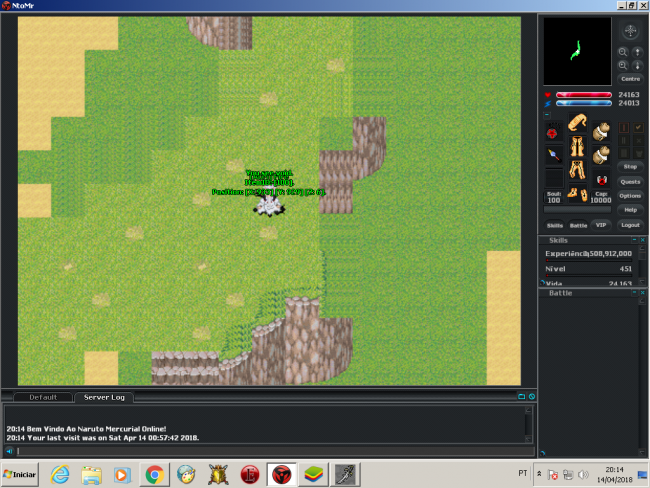This screenshot has height=488, width=650.
Task: Click the chat channels icon
Action: point(521,396)
